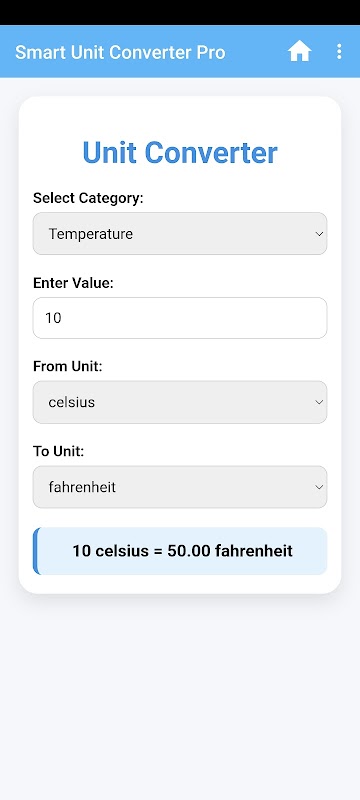Tap the empty area below the converter card

click(180, 696)
